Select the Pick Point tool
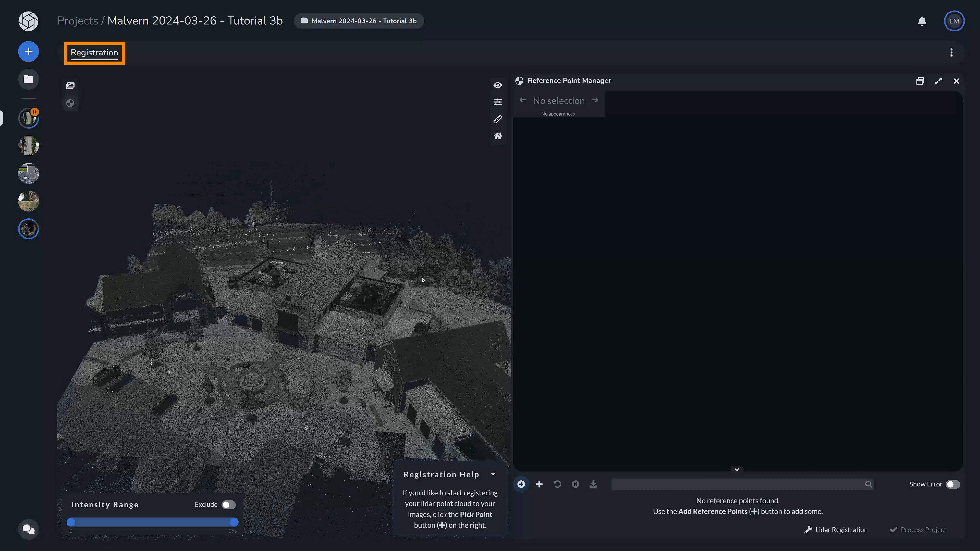980x551 pixels. (x=521, y=484)
